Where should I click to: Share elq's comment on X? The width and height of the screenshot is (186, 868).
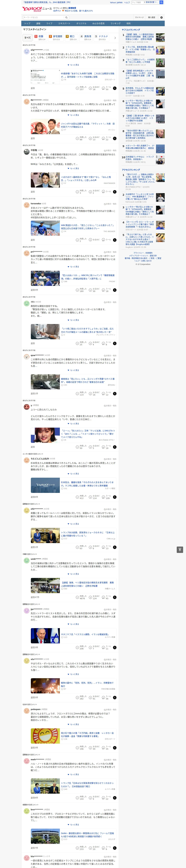click(x=115, y=88)
